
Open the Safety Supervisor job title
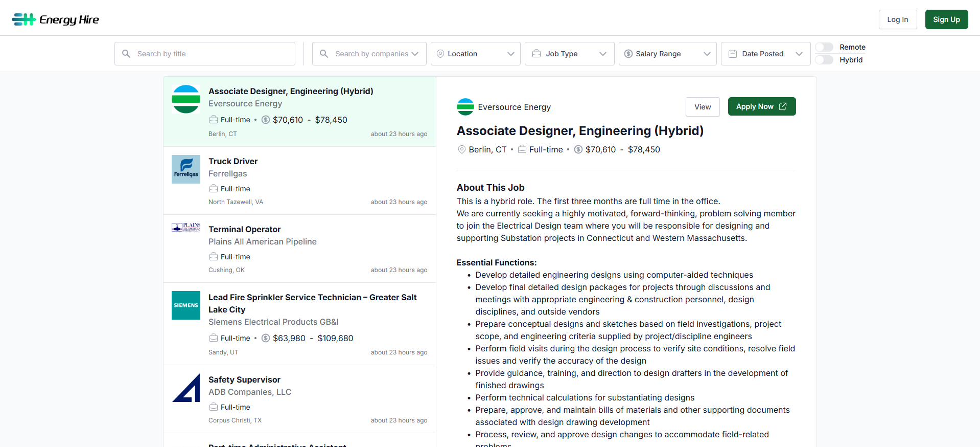tap(244, 379)
